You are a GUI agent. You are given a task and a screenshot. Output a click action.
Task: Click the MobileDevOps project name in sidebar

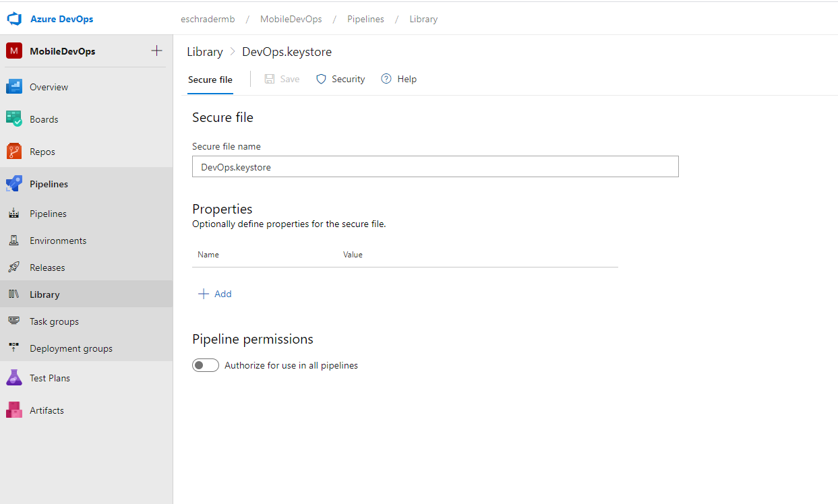[x=62, y=51]
